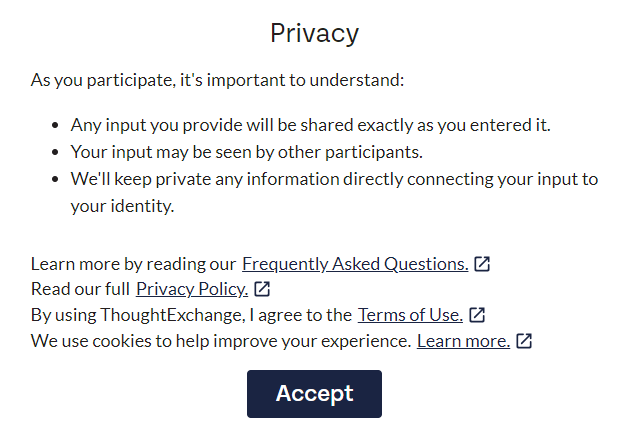
Task: Click the bullet dot before 'Your input may be seen'
Action: [x=56, y=153]
